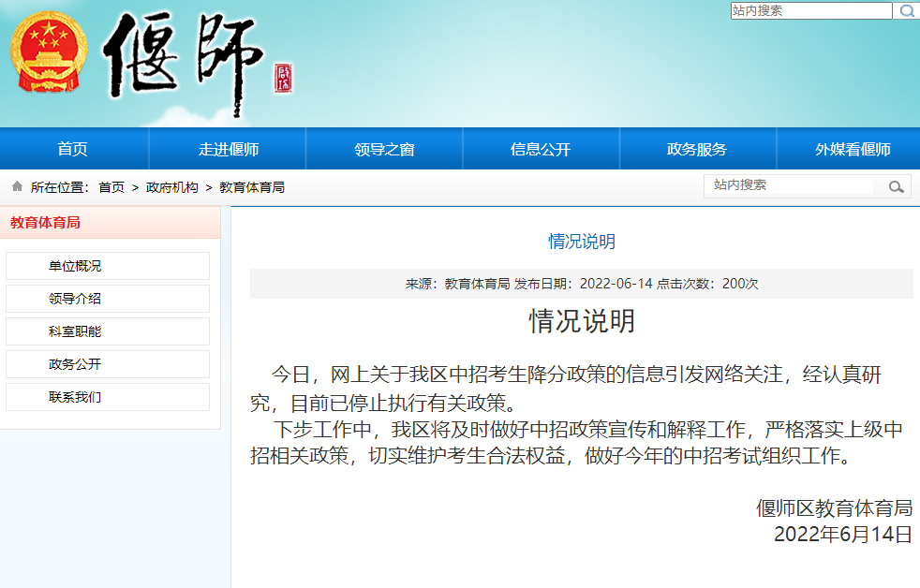Open the 走进偃师 navigation item

229,149
